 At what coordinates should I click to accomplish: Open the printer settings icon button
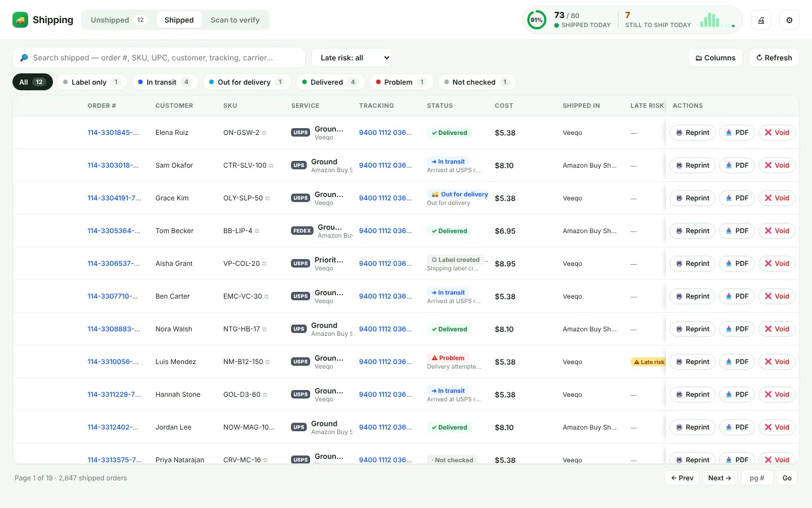point(761,20)
